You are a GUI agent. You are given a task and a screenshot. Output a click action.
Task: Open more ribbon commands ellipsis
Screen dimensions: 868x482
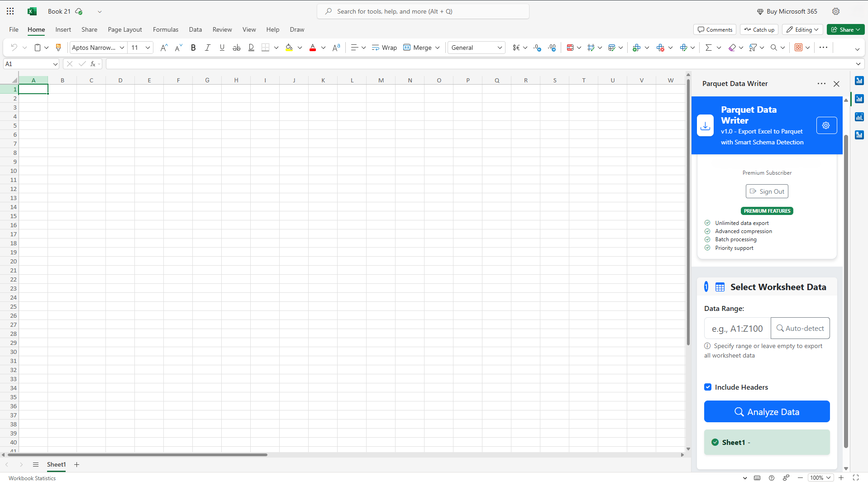[x=823, y=48]
